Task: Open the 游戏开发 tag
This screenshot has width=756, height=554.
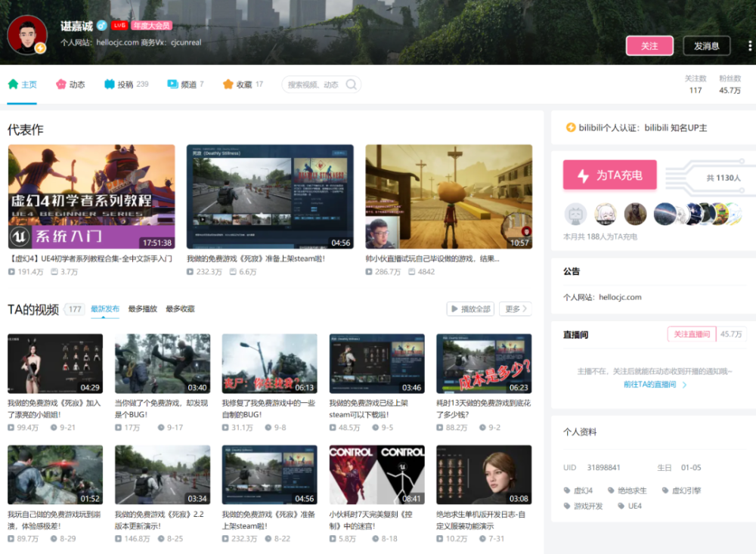Action: 584,506
